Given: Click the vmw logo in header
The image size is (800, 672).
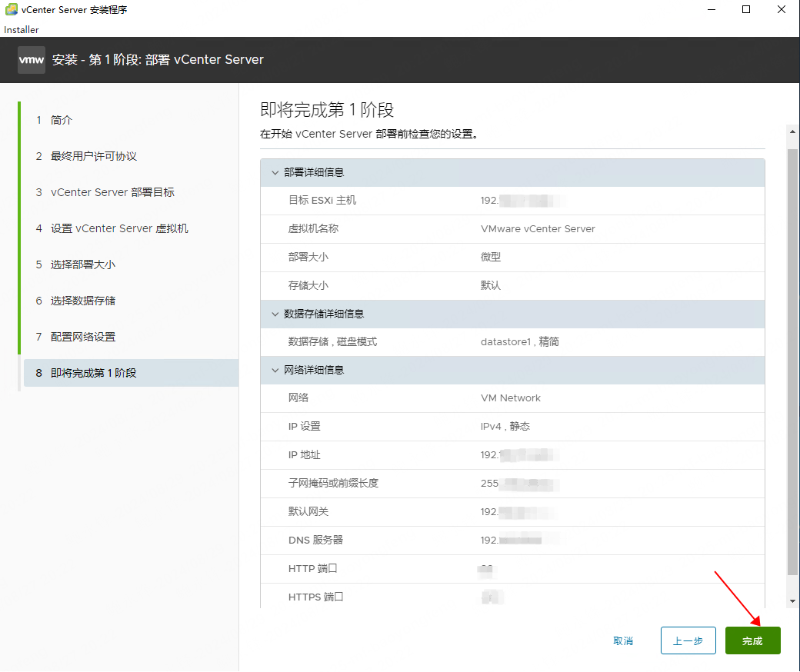Looking at the screenshot, I should [x=32, y=60].
